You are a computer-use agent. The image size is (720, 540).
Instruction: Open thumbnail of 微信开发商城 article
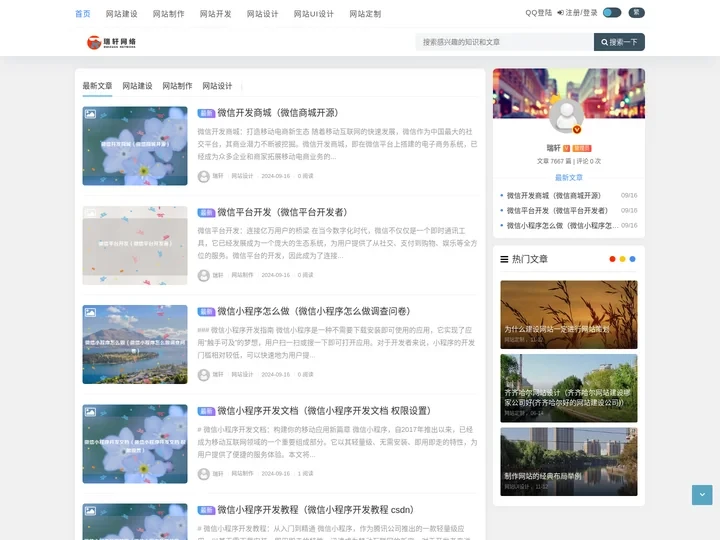point(135,146)
